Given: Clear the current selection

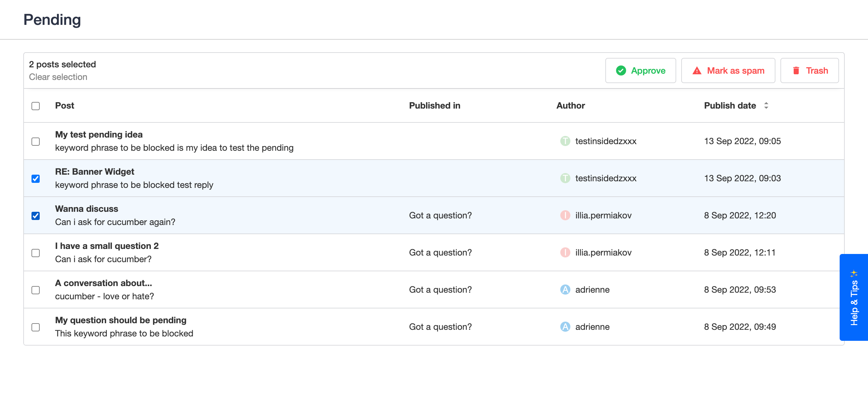Looking at the screenshot, I should [x=58, y=77].
